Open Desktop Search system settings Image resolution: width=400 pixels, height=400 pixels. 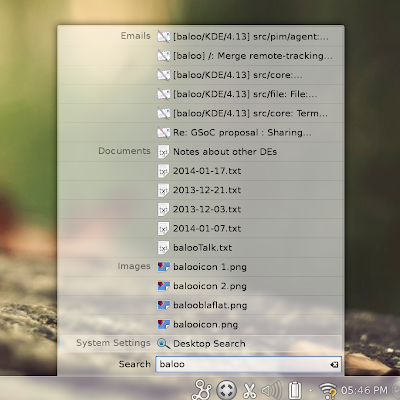[201, 344]
